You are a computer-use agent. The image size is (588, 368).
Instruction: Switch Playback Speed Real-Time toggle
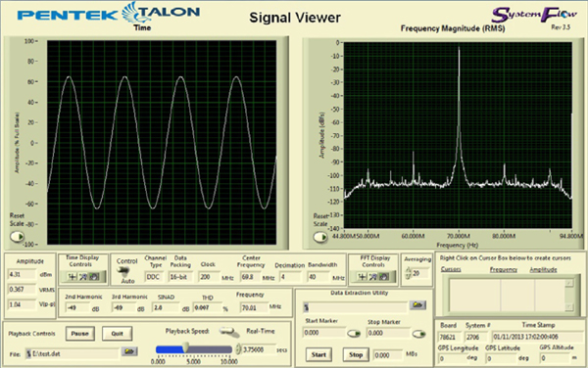click(229, 332)
